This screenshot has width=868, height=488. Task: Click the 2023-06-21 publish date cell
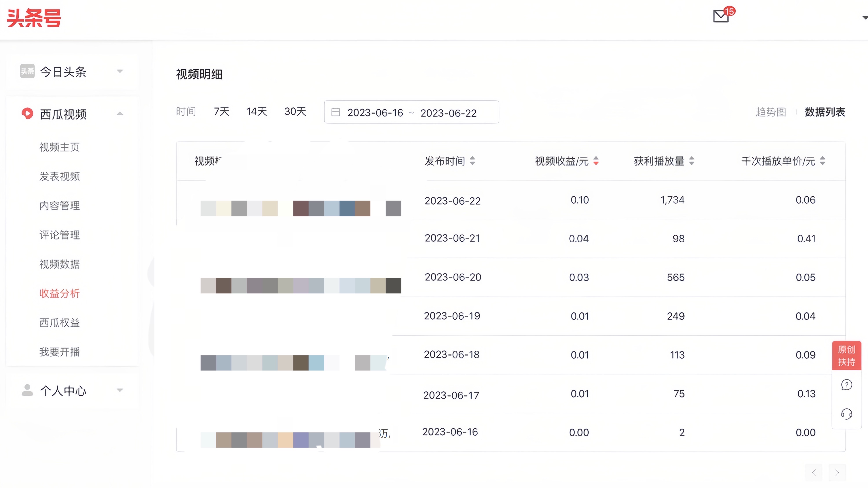pos(452,238)
